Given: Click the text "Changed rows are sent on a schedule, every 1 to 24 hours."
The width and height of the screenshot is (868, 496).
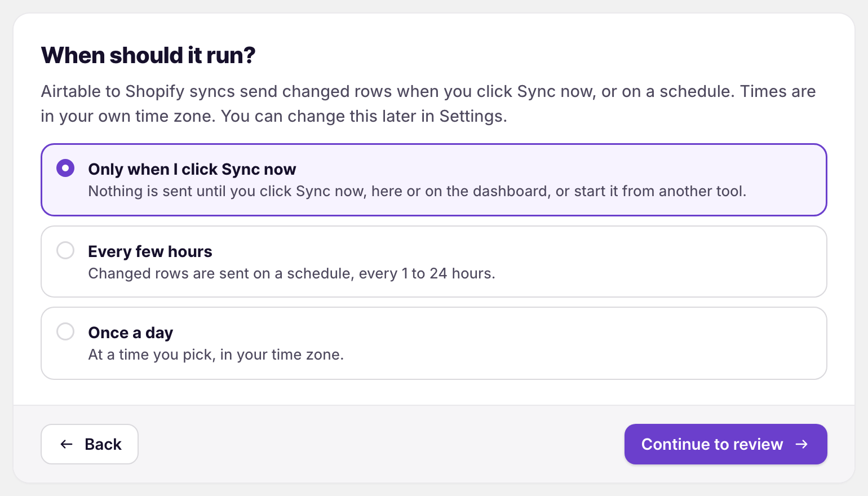Looking at the screenshot, I should point(291,273).
